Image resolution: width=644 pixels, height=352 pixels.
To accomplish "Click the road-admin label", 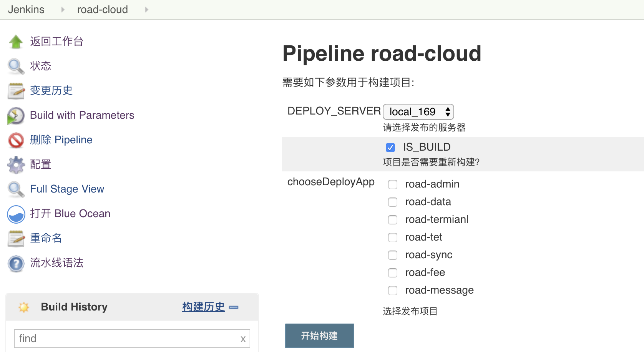I will click(432, 184).
